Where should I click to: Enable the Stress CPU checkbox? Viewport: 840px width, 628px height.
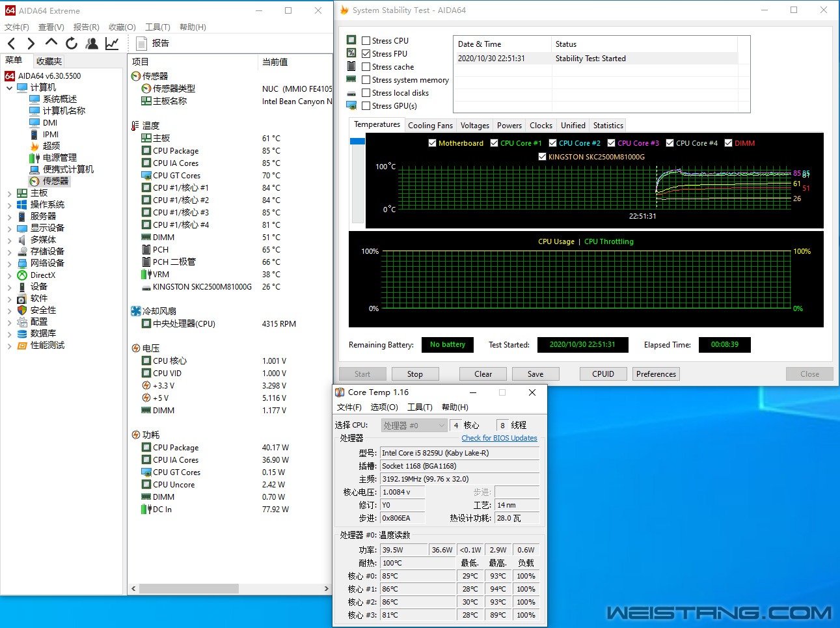(366, 40)
